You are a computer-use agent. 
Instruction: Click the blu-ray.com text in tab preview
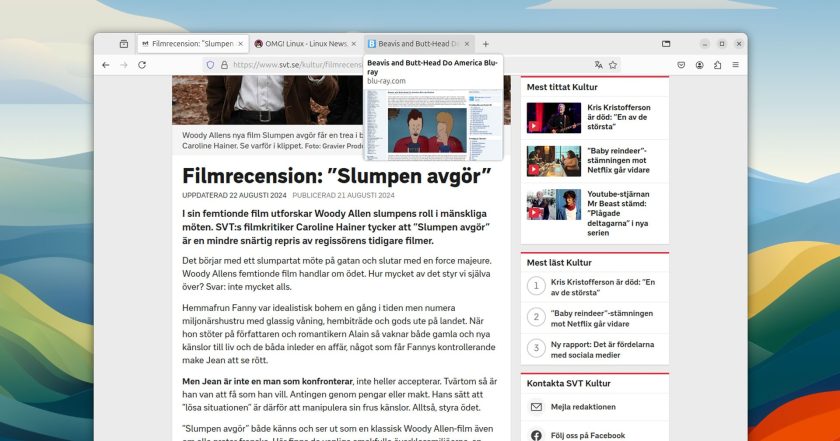[386, 81]
